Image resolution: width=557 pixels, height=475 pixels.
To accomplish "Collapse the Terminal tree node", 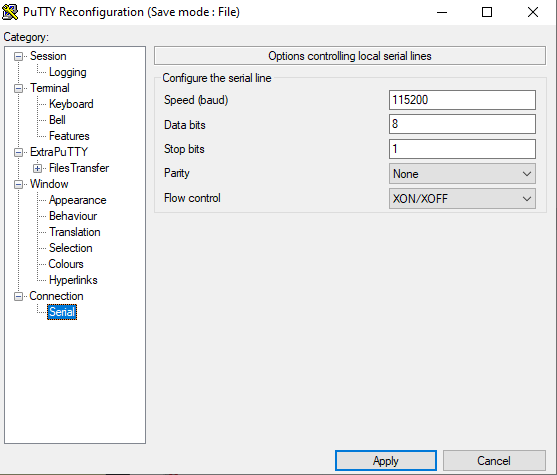I will [x=18, y=88].
